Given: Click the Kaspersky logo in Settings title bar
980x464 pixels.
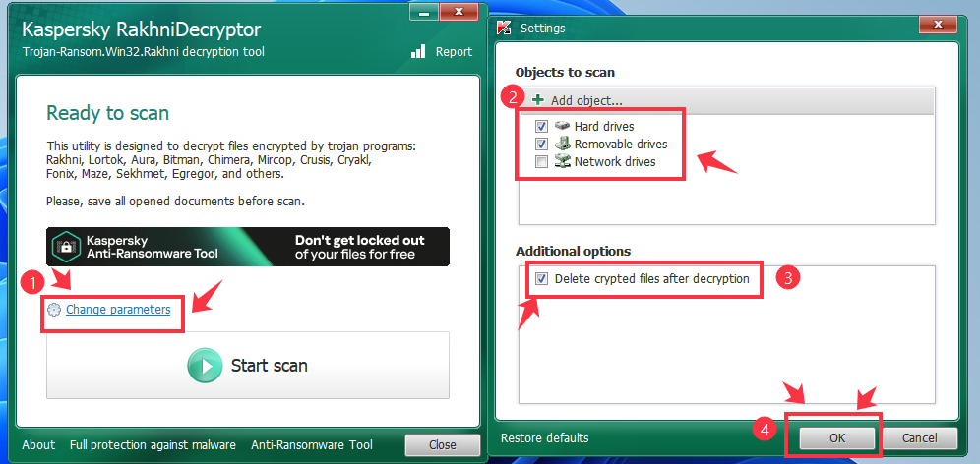Looking at the screenshot, I should pyautogui.click(x=504, y=29).
